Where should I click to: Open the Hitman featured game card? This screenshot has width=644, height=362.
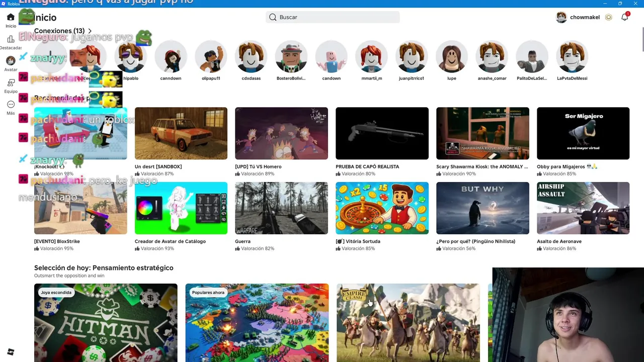tap(106, 323)
